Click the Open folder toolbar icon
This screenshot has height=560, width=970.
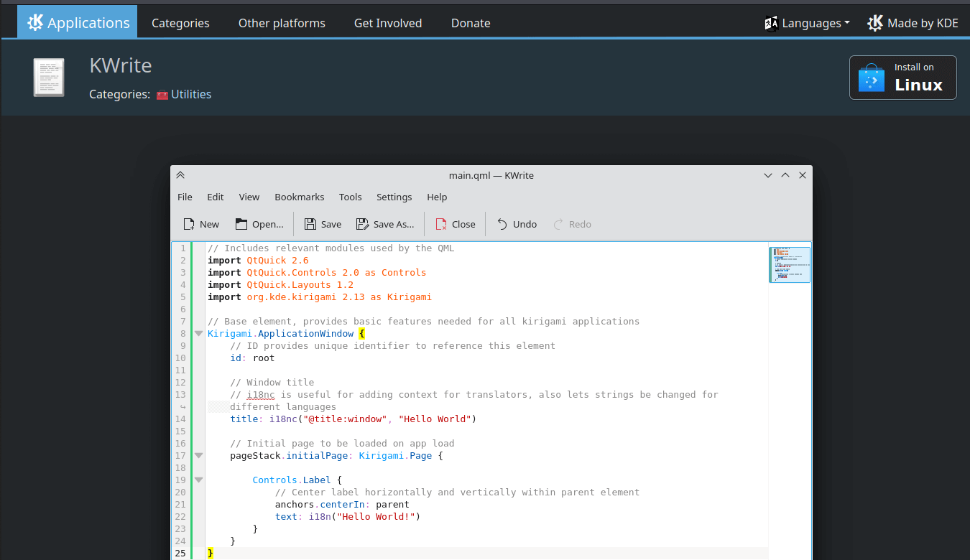pyautogui.click(x=241, y=224)
